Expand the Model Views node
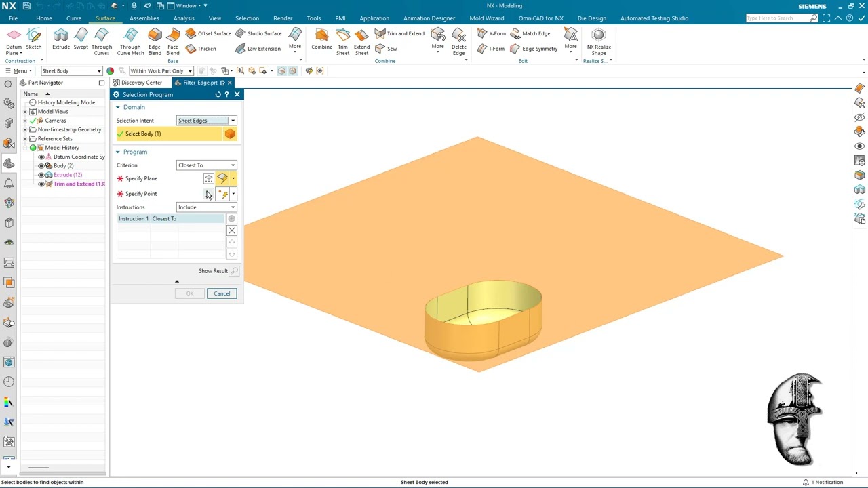The height and width of the screenshot is (488, 868). tap(25, 112)
